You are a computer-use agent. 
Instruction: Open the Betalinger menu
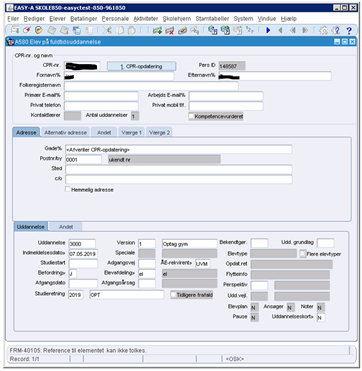point(84,19)
